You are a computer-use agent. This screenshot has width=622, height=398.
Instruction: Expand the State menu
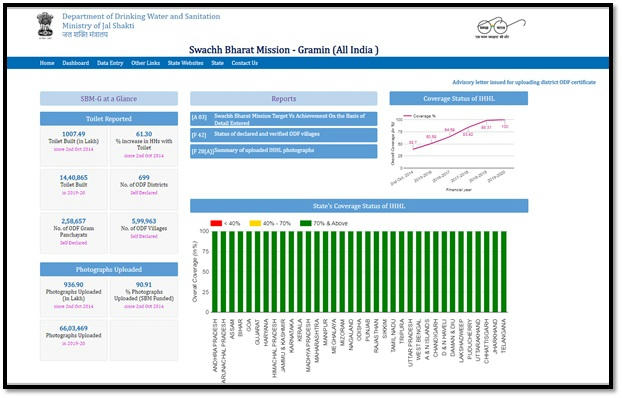pos(217,63)
